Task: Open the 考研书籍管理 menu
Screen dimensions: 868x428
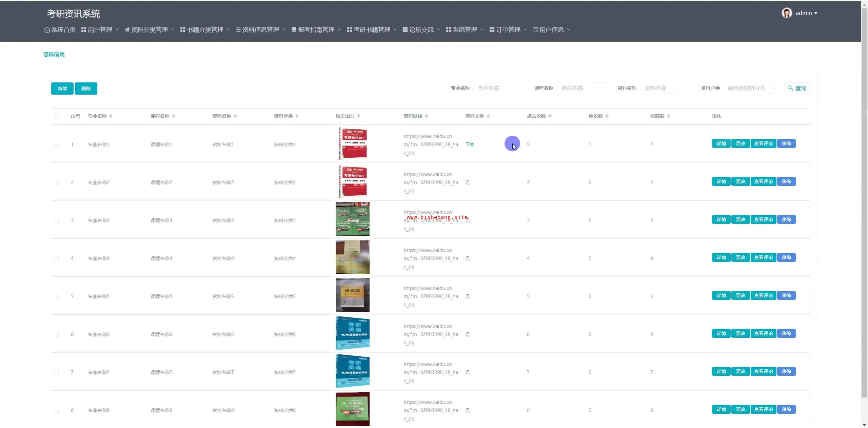Action: point(372,30)
